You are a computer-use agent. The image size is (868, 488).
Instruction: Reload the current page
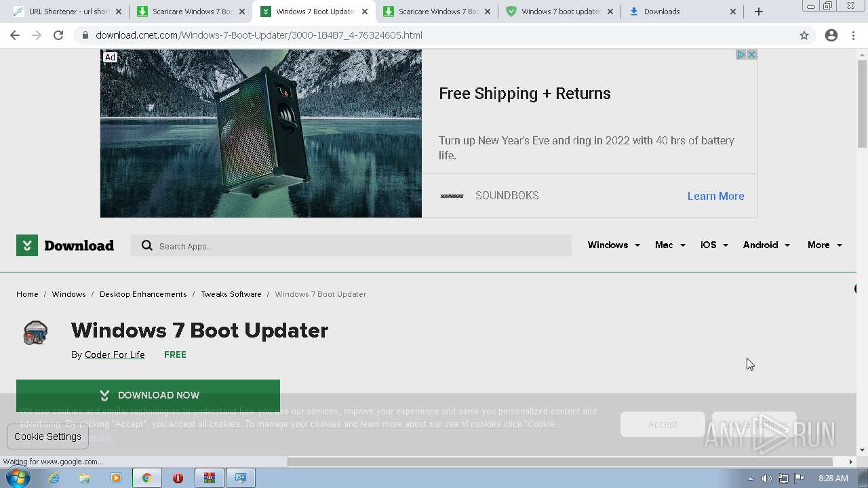(58, 35)
